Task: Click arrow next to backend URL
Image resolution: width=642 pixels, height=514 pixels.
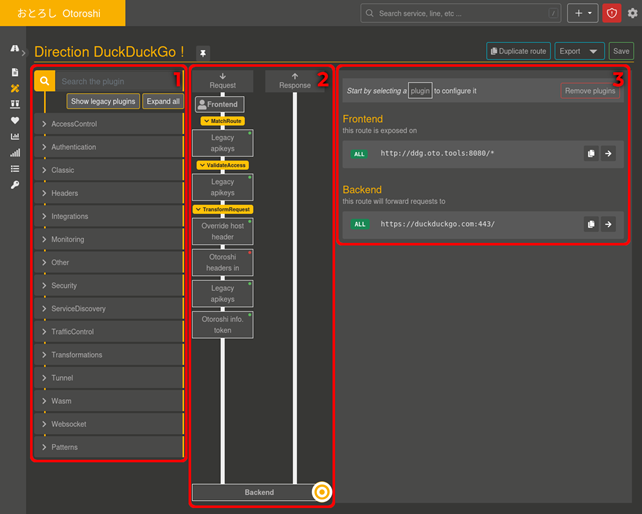Action: [608, 224]
